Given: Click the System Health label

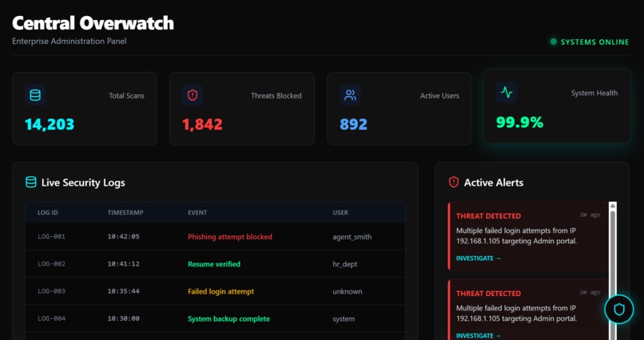Looking at the screenshot, I should 594,94.
